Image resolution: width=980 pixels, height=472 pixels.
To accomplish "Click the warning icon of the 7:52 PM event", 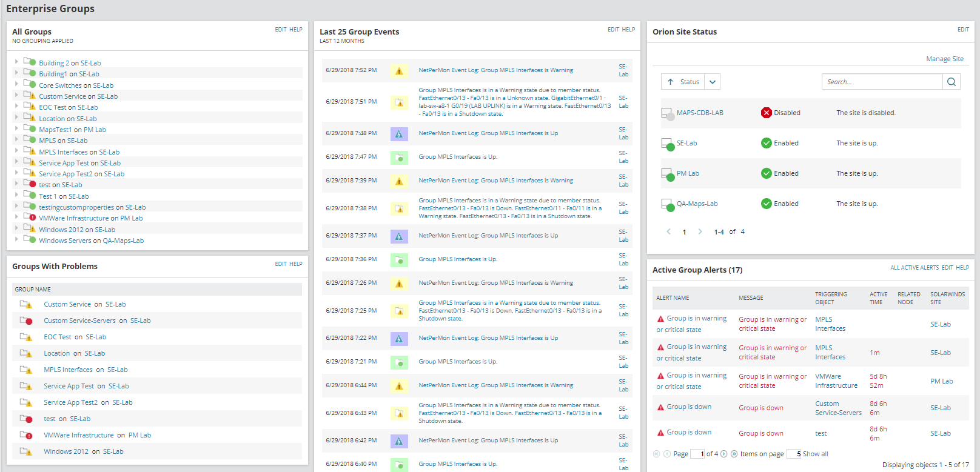I will (399, 71).
